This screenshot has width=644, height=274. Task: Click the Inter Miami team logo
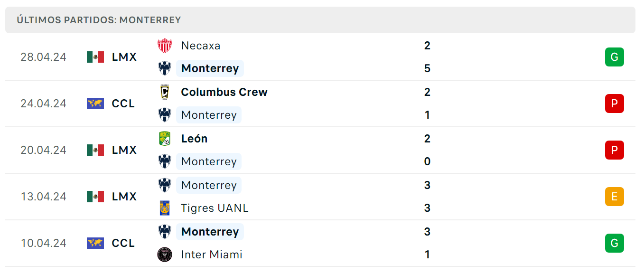click(x=165, y=255)
